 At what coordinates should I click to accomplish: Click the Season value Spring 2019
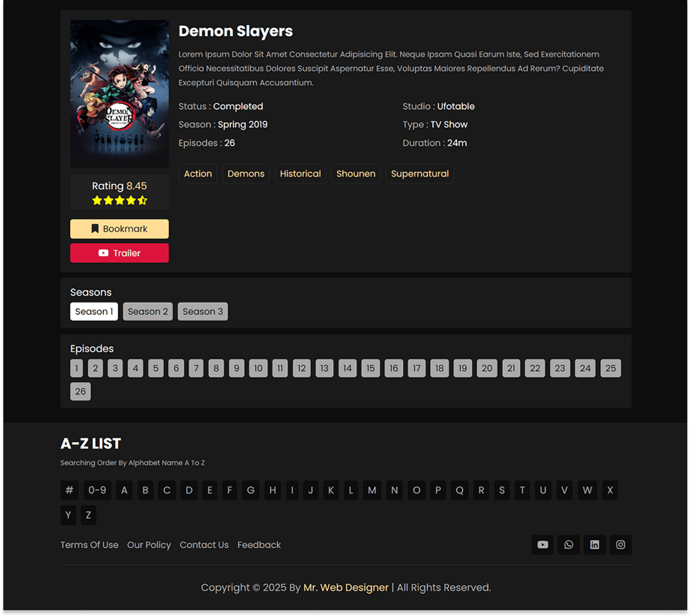[x=243, y=125]
